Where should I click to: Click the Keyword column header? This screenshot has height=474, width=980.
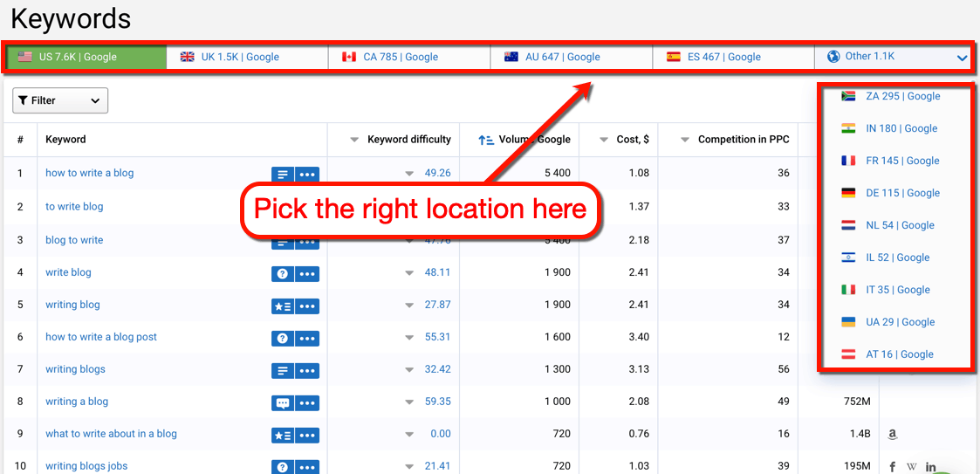click(x=65, y=140)
